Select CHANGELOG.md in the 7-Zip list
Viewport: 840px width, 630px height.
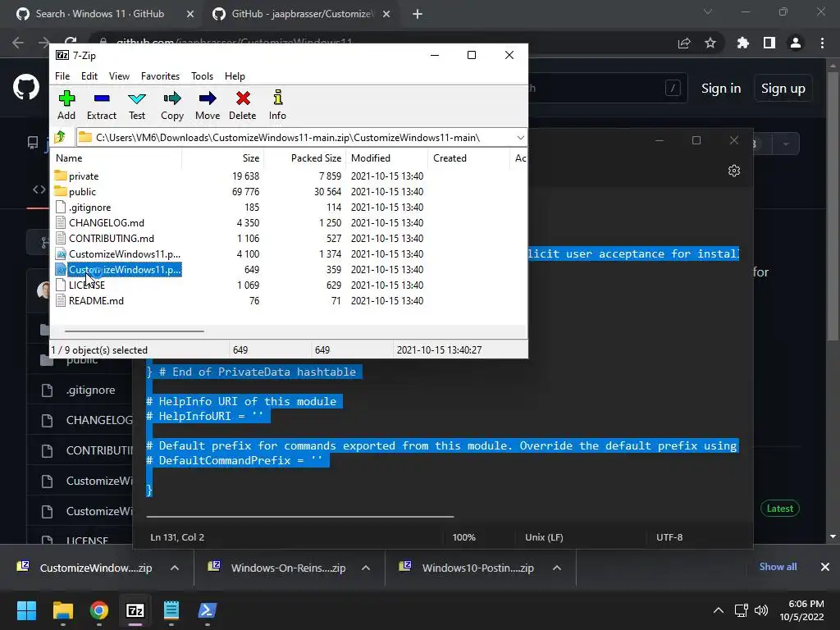tap(106, 223)
